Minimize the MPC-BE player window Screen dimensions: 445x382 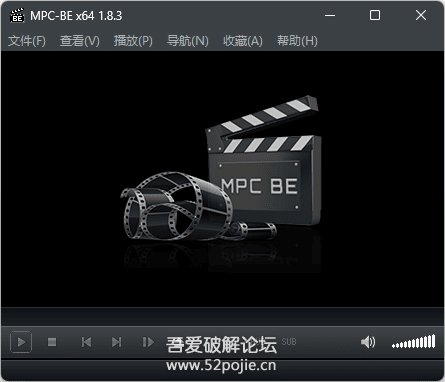click(330, 15)
